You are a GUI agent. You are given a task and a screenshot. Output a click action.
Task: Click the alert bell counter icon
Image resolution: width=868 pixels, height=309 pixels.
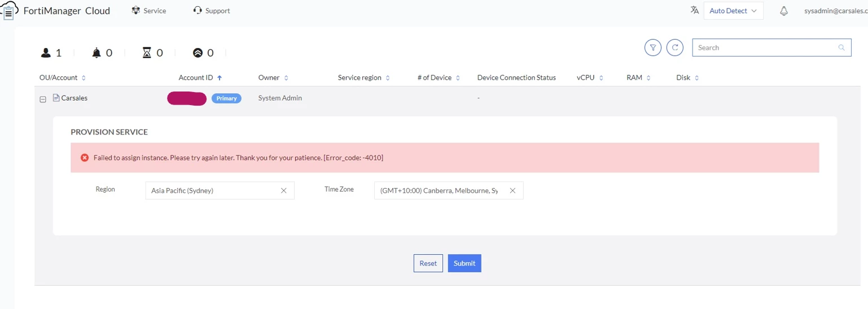97,53
